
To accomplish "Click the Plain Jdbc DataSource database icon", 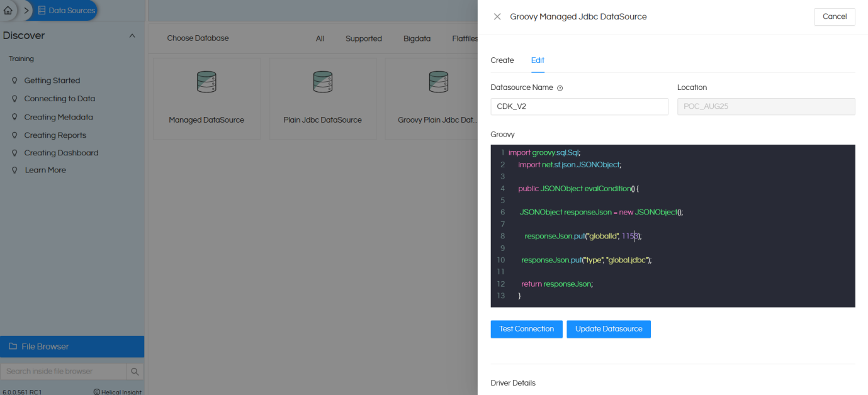I will [x=322, y=82].
